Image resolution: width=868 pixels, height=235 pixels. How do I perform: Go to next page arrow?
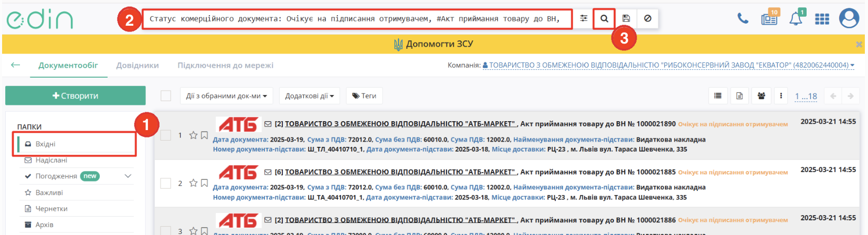tap(851, 96)
